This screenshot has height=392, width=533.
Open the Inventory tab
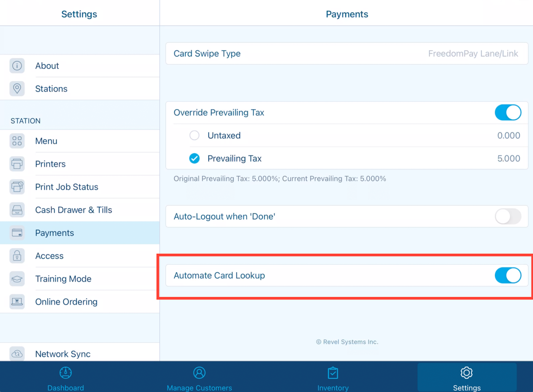[x=333, y=377]
